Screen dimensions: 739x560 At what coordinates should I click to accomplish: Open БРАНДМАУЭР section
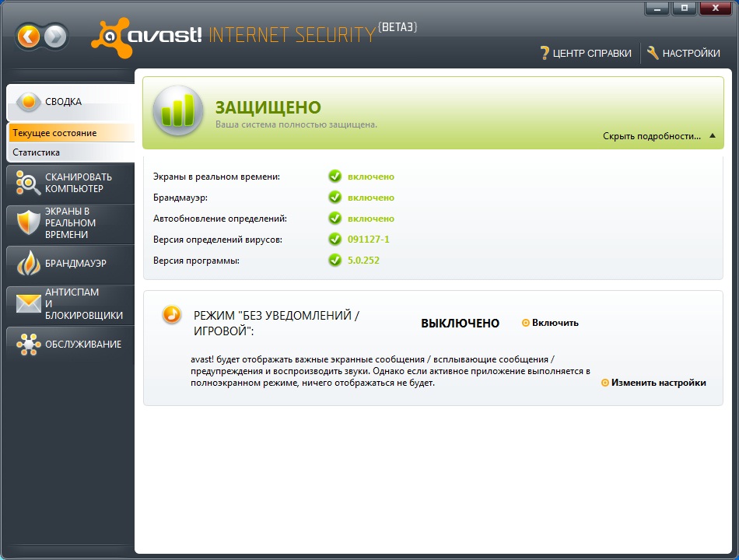click(x=71, y=263)
